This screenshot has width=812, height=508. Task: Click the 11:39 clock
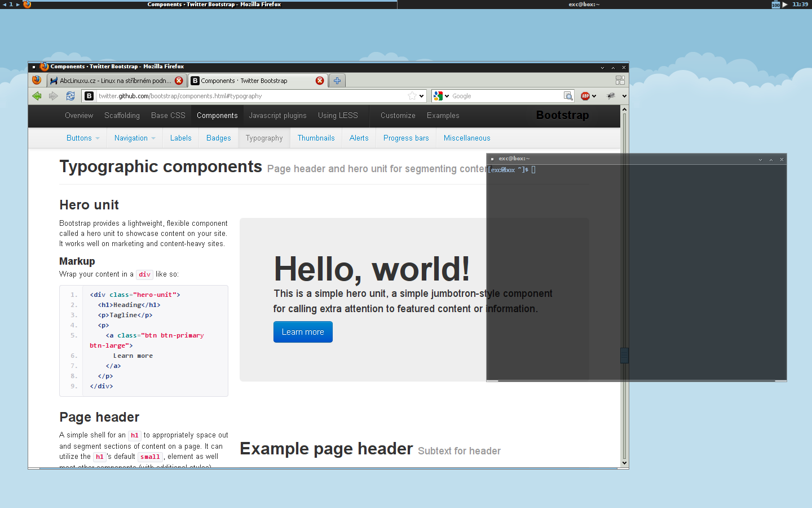point(800,4)
